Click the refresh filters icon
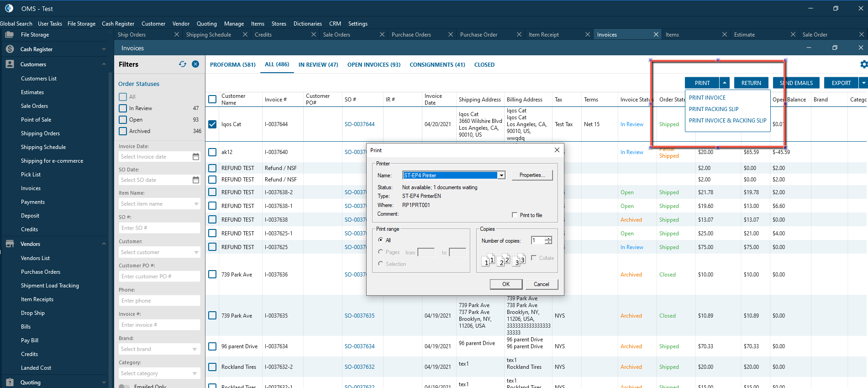 [x=183, y=64]
